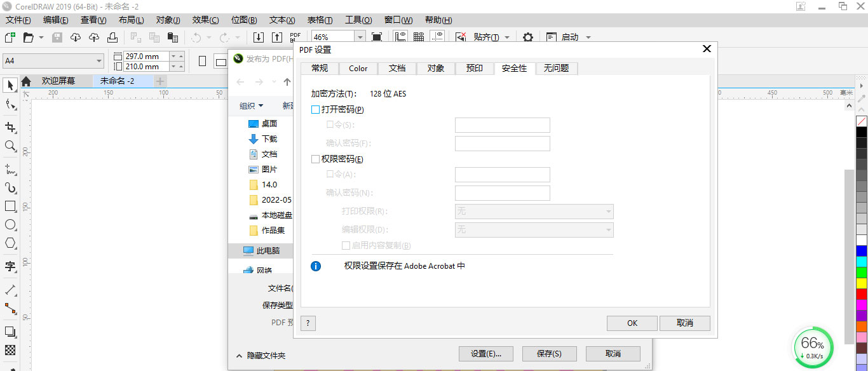The height and width of the screenshot is (371, 868).
Task: Enable the 权限密码 checkbox
Action: (315, 159)
